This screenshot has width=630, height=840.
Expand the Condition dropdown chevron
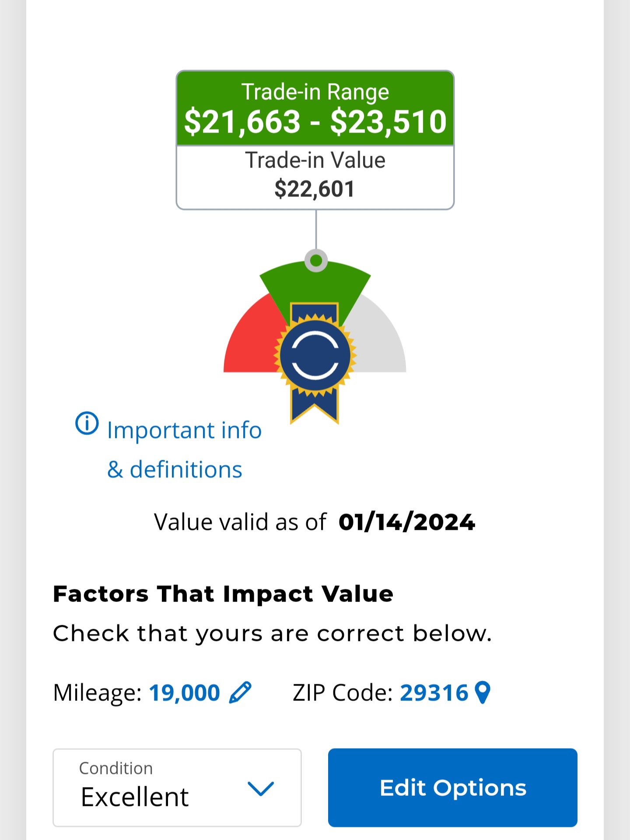(261, 788)
